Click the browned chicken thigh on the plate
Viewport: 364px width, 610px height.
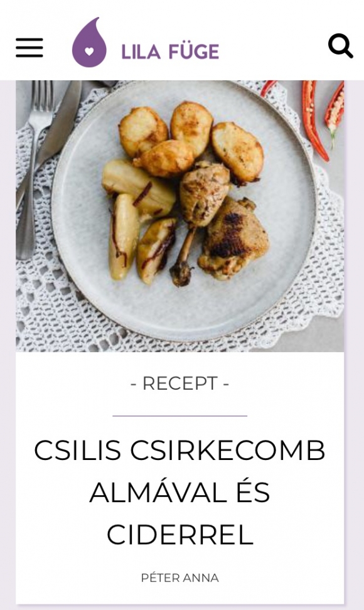click(x=233, y=239)
